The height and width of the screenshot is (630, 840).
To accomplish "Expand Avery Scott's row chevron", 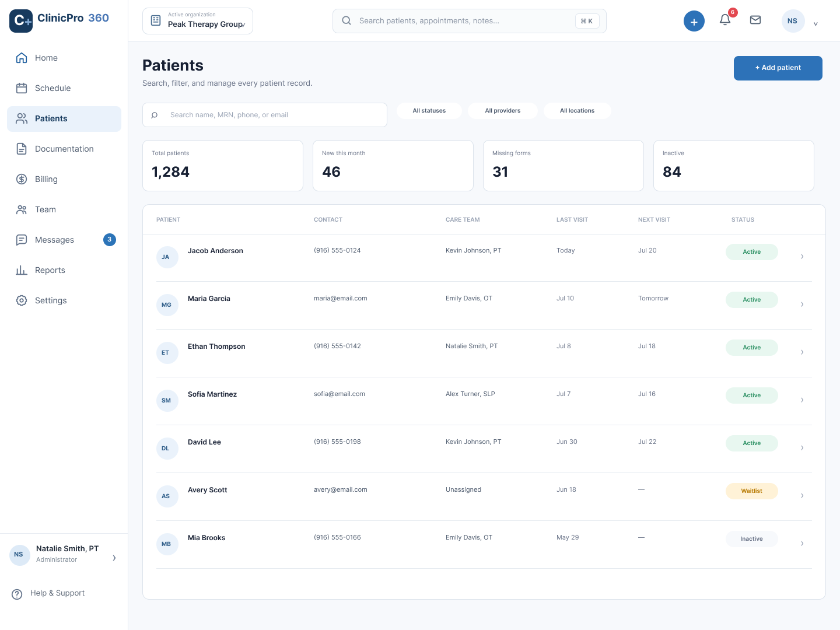I will click(802, 496).
